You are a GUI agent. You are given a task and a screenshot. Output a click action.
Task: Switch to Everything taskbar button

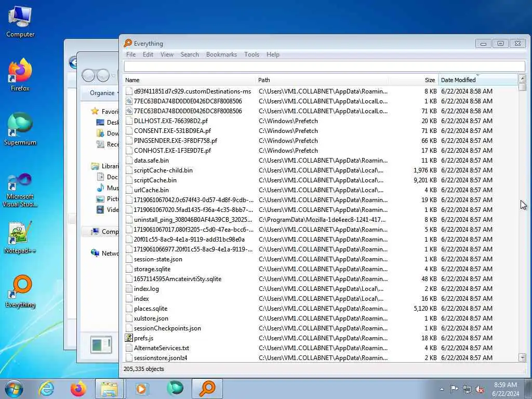pyautogui.click(x=207, y=389)
